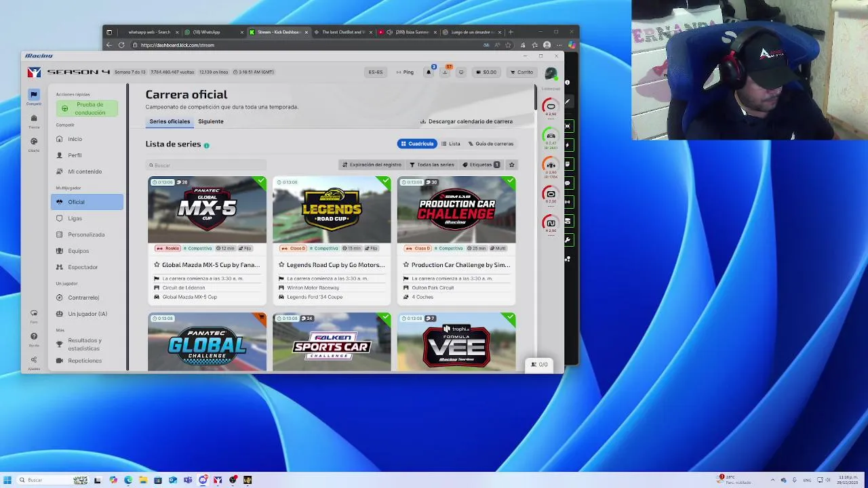Go back in the browser window
The height and width of the screenshot is (488, 868).
tap(109, 45)
